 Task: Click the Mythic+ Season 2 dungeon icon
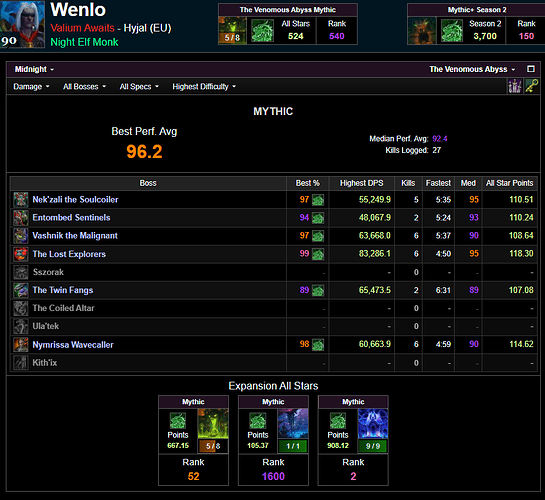(x=422, y=31)
